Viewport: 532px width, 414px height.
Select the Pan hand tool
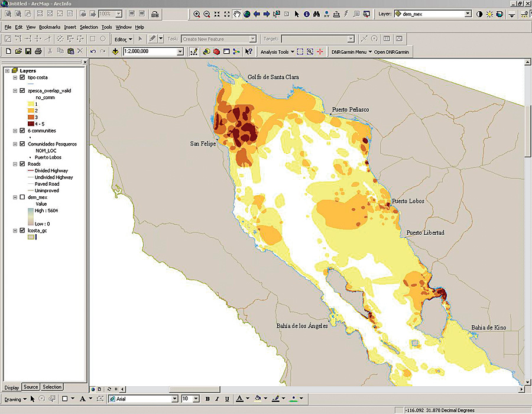(237, 14)
